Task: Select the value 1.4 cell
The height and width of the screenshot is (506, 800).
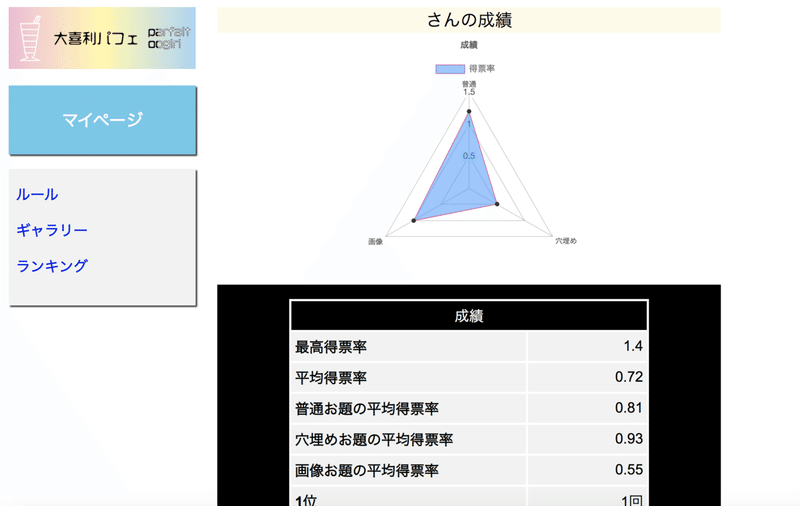Action: pyautogui.click(x=587, y=347)
